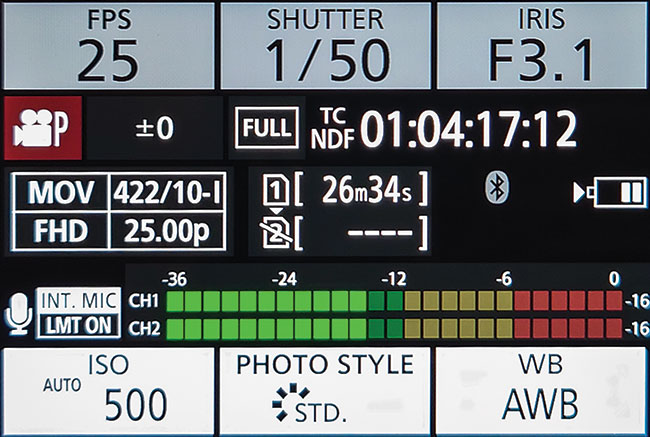
Task: Open the FPS 25 setting
Action: click(x=109, y=46)
